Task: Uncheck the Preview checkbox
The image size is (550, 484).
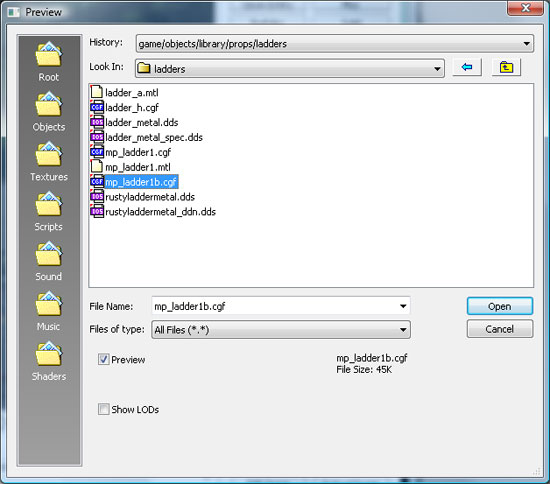Action: (103, 359)
